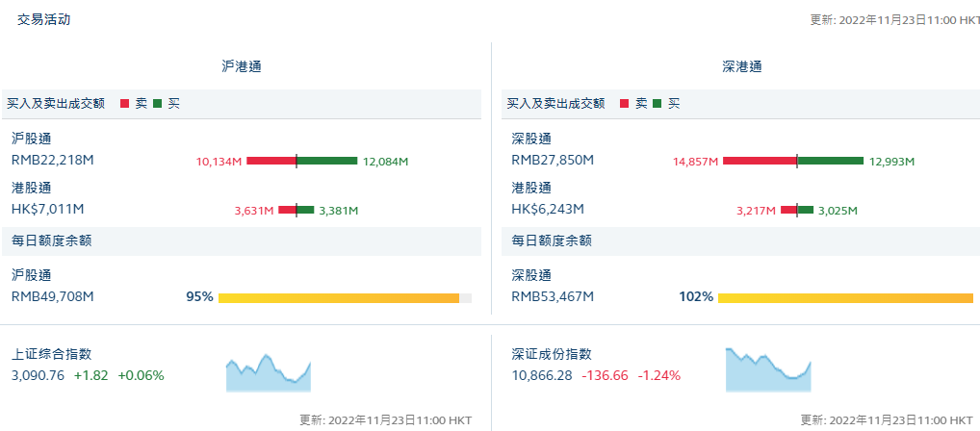Screen dimensions: 980x431
Task: Click the green buy legend square under 沪港通
Action: [x=157, y=103]
